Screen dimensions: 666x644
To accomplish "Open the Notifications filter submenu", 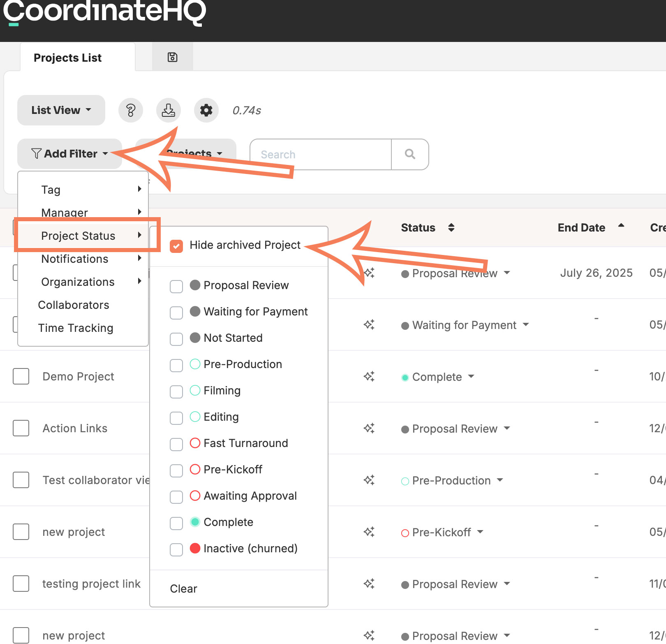I will (83, 259).
